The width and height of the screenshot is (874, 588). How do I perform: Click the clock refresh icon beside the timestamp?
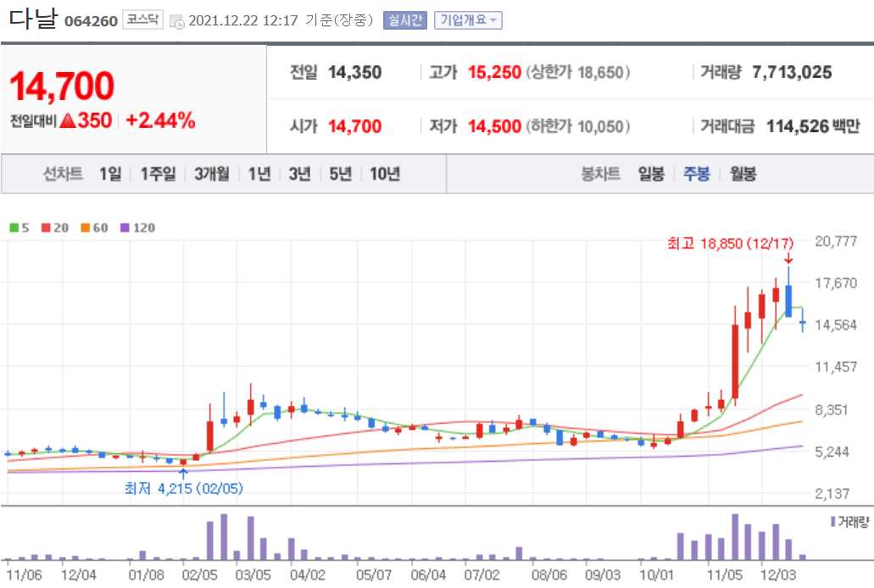178,19
